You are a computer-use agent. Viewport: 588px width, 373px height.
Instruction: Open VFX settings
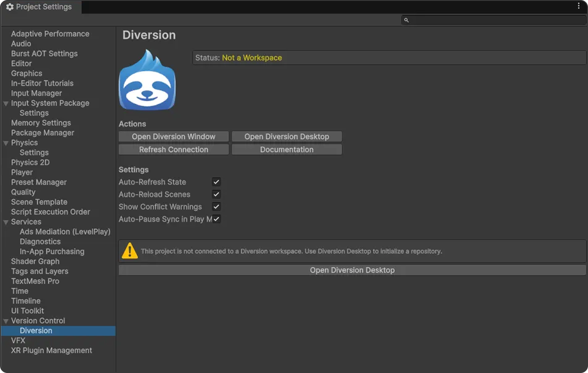click(18, 340)
